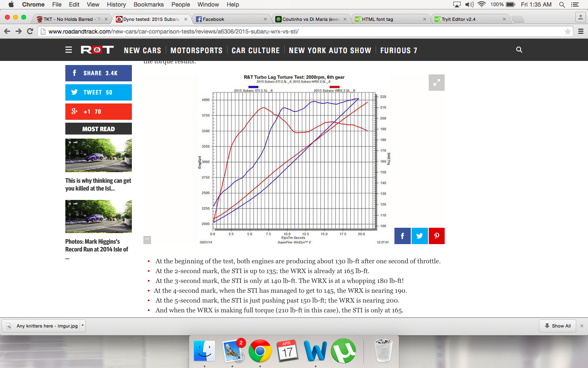Go back using the browser back arrow

pyautogui.click(x=7, y=31)
